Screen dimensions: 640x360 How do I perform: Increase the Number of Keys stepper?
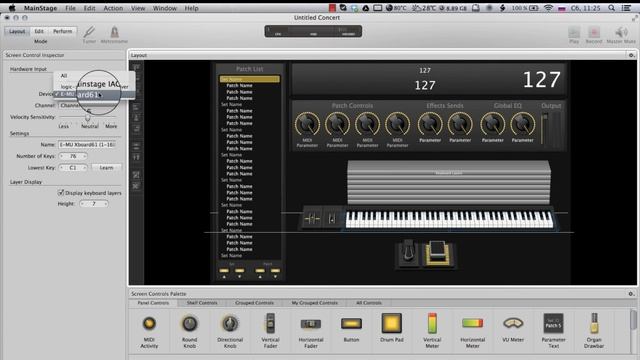[x=84, y=156]
